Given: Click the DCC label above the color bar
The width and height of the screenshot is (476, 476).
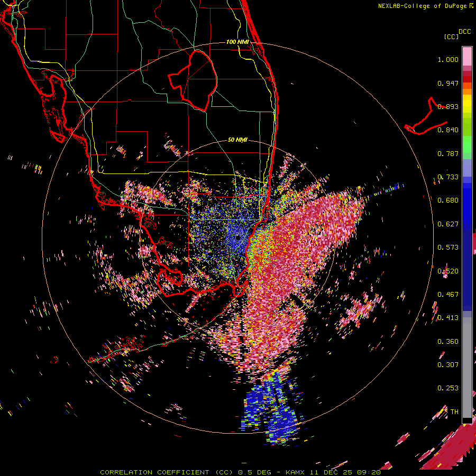Looking at the screenshot, I should 465,32.
